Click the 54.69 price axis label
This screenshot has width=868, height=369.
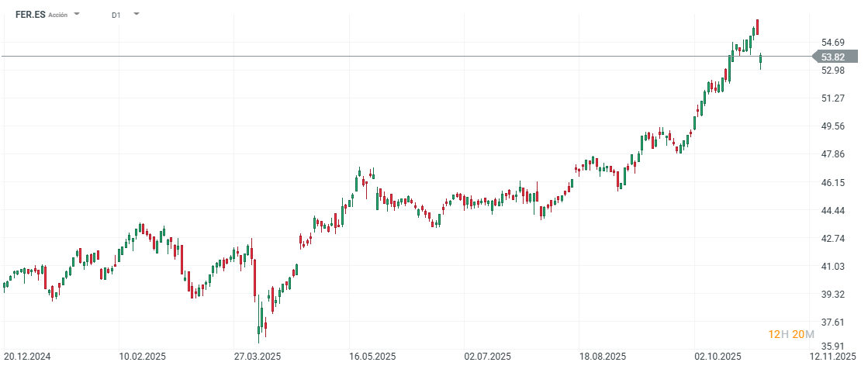coord(833,43)
